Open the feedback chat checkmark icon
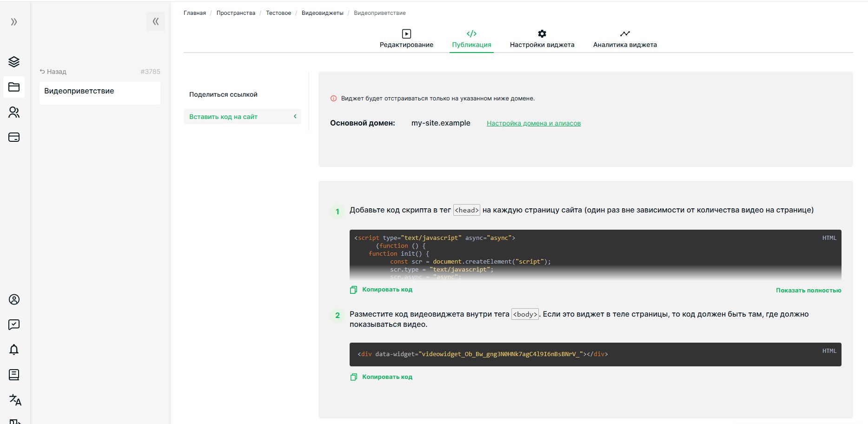 tap(14, 325)
